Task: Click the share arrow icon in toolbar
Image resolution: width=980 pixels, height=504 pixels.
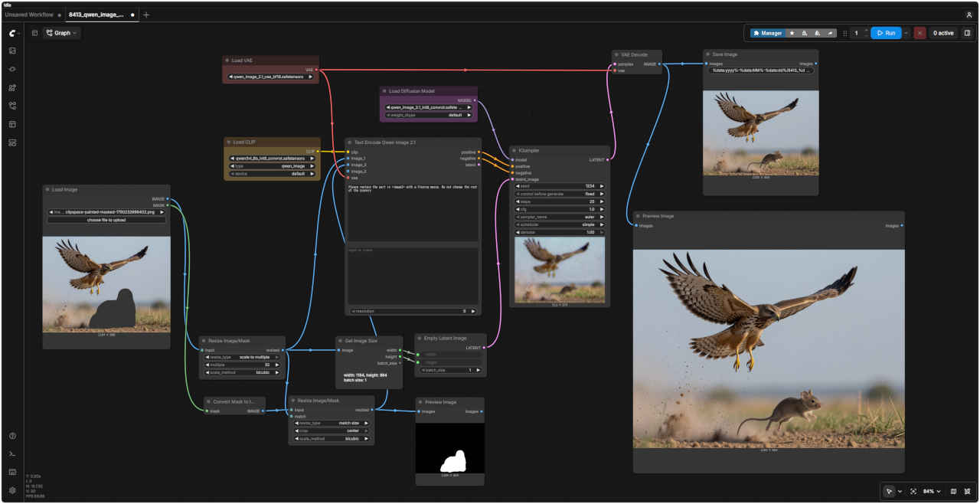Action: 831,33
